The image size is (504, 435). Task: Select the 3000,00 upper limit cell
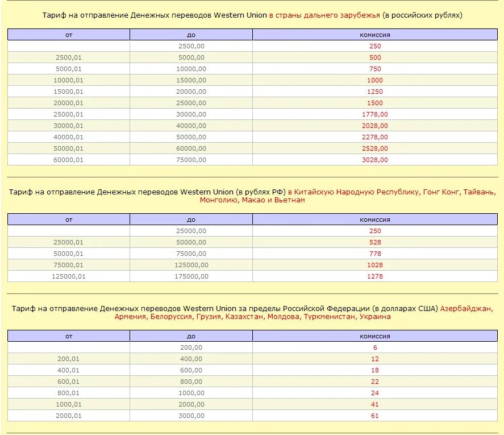coord(191,416)
